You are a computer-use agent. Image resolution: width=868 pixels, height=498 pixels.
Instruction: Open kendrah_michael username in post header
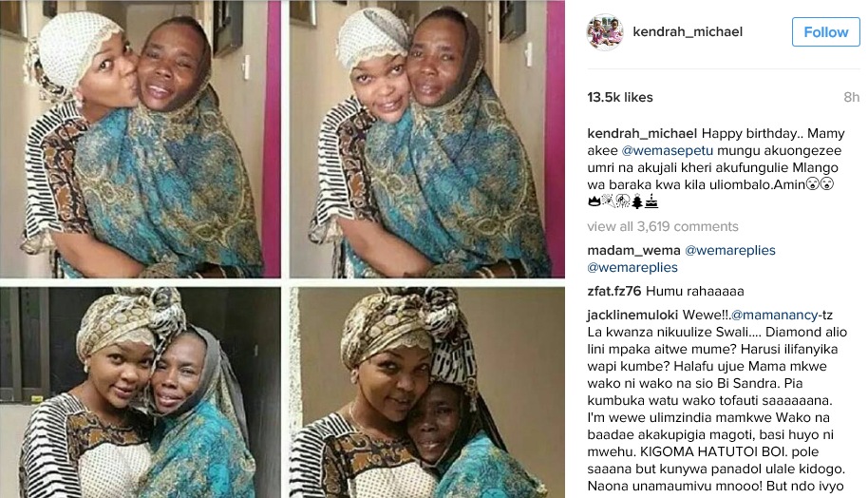pyautogui.click(x=688, y=31)
